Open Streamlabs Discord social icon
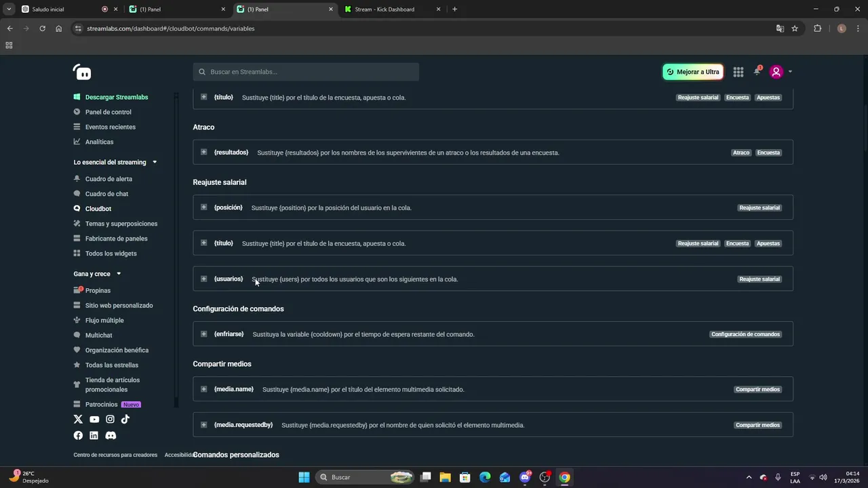 (x=111, y=435)
